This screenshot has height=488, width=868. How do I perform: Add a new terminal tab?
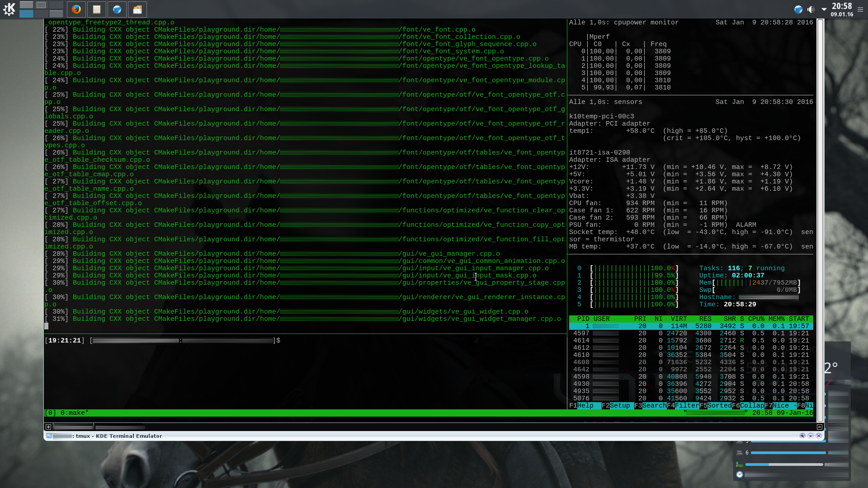(x=48, y=427)
